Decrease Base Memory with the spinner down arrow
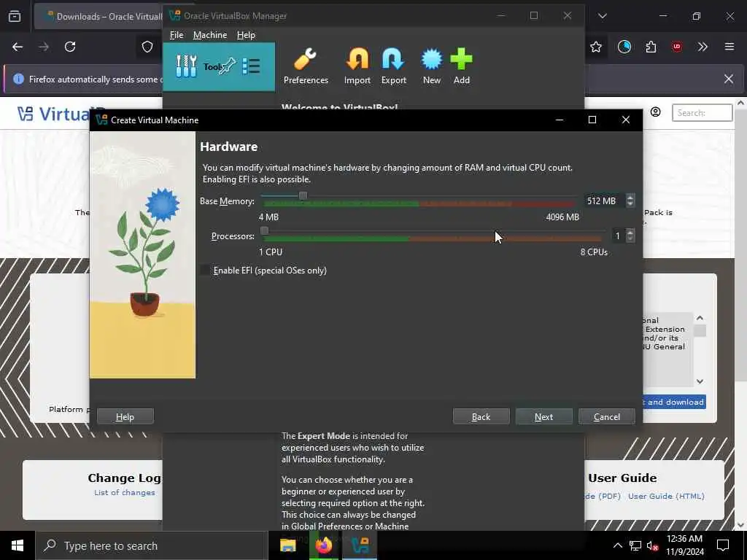Viewport: 747px width, 560px height. pos(630,204)
